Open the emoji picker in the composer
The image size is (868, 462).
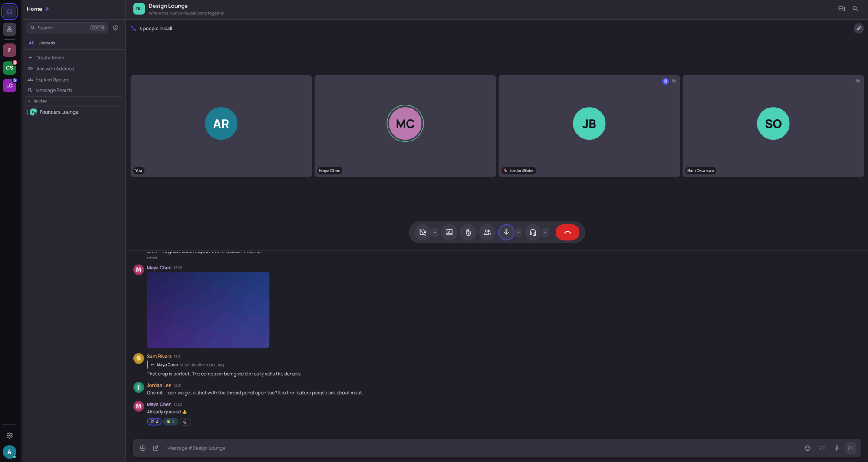pyautogui.click(x=807, y=448)
